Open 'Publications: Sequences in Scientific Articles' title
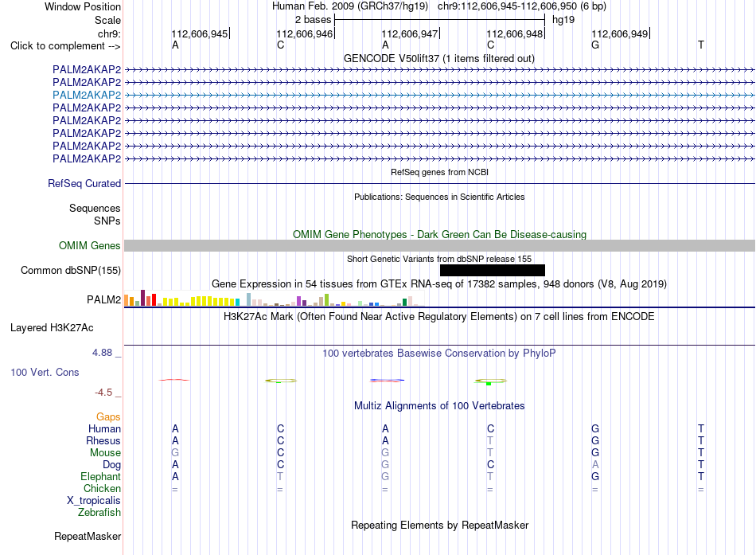Screen dimensions: 756x555 pyautogui.click(x=439, y=197)
